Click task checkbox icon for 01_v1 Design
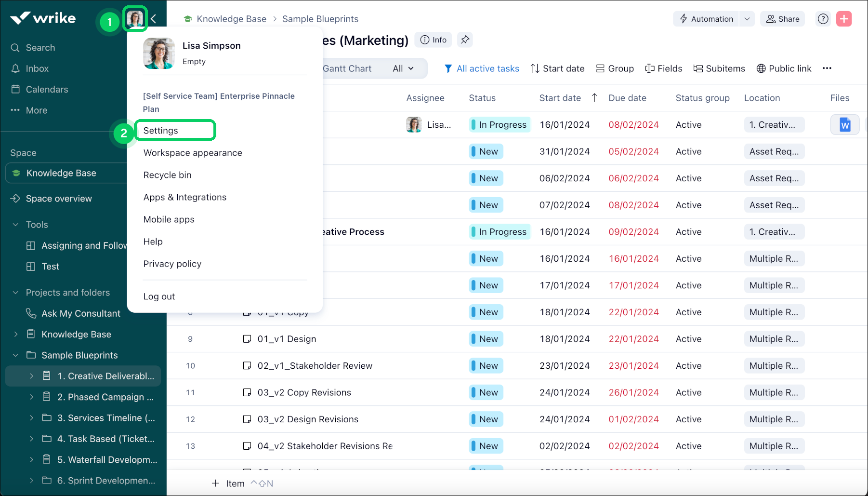Viewport: 868px width, 496px height. (247, 339)
